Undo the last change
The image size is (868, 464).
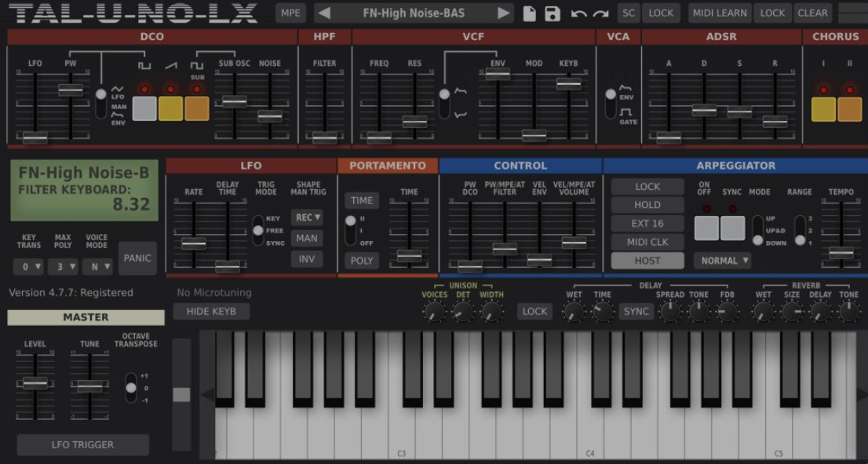[x=578, y=14]
